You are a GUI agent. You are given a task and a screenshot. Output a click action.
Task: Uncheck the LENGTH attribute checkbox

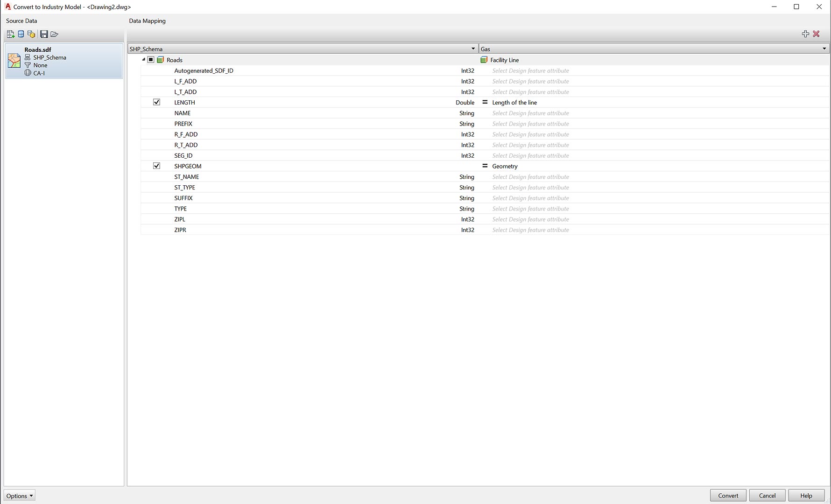pos(156,102)
